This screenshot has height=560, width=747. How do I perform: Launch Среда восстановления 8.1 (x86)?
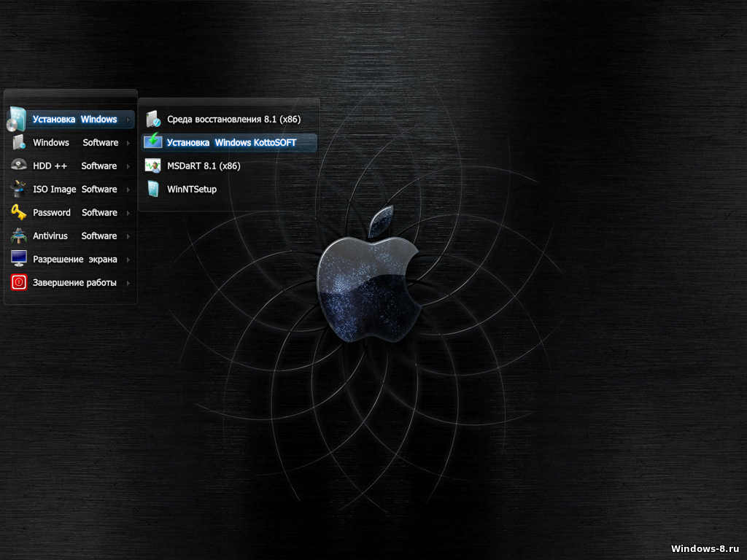[228, 119]
